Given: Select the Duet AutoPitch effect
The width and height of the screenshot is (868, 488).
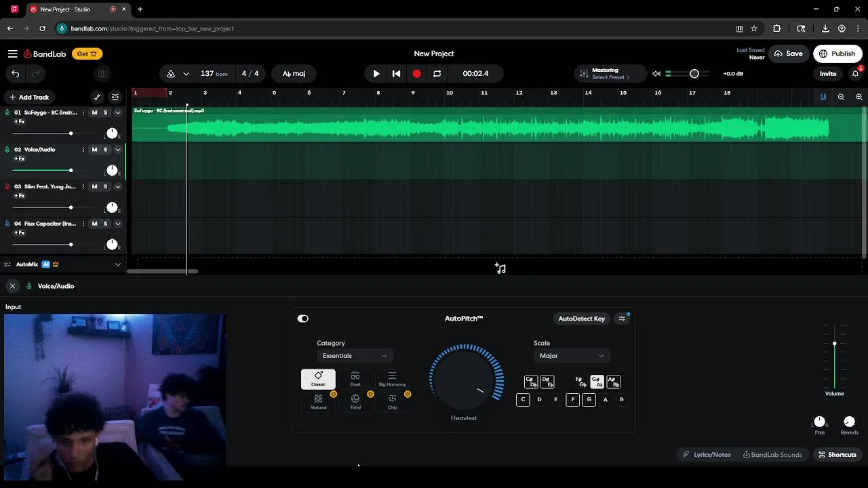Looking at the screenshot, I should click(355, 379).
